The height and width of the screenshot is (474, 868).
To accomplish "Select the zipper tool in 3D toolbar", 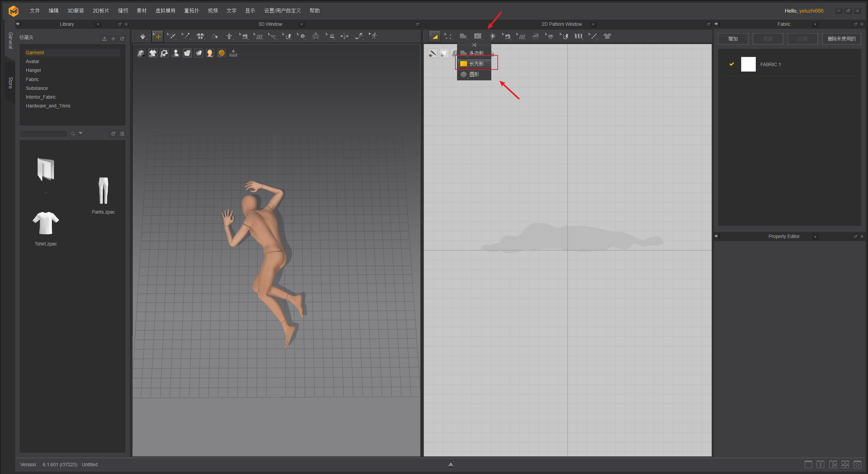I will pos(316,36).
